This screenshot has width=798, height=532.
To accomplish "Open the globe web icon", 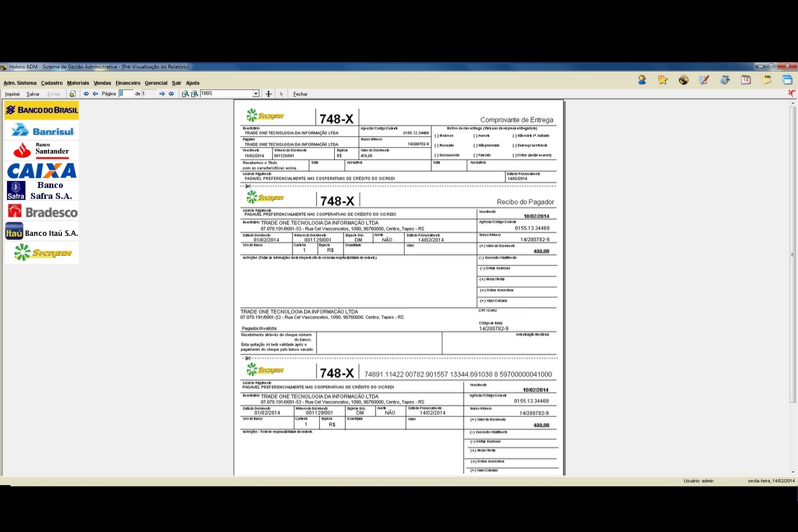I will pos(684,80).
